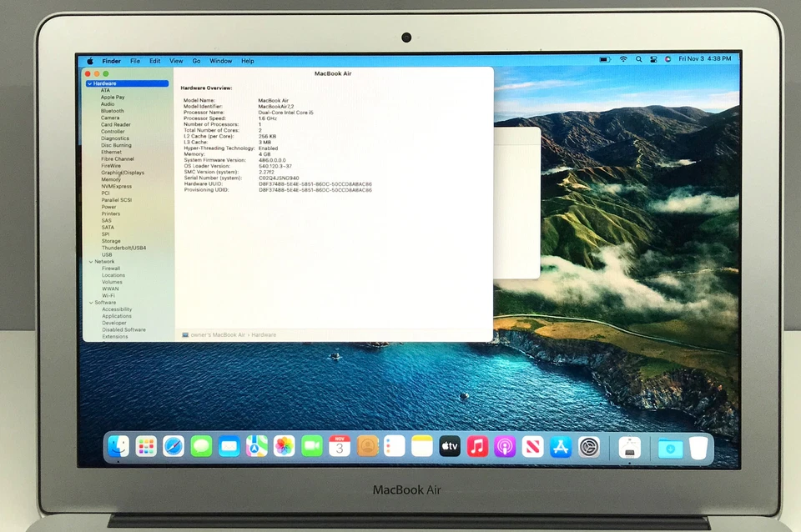
Task: Open the Apple TV app
Action: (x=449, y=446)
